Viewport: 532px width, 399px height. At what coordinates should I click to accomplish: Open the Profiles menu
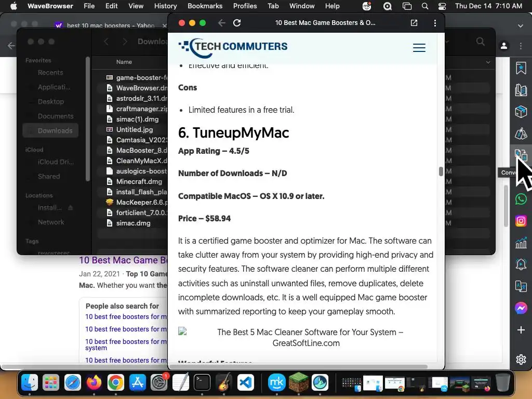[x=245, y=6]
